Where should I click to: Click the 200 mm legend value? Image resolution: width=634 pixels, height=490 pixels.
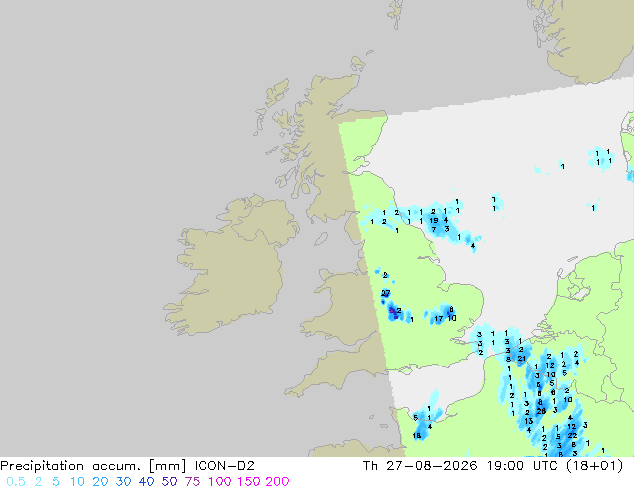(277, 482)
